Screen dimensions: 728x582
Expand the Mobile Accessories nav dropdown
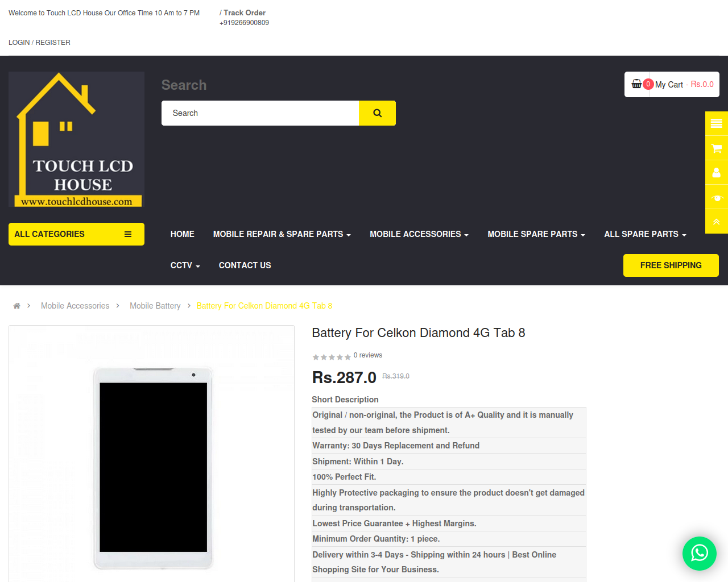419,234
